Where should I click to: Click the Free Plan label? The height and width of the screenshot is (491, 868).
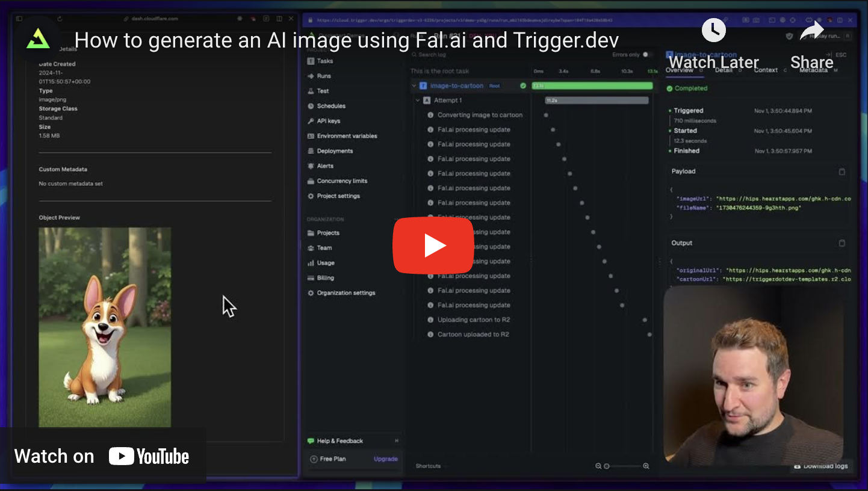[333, 459]
